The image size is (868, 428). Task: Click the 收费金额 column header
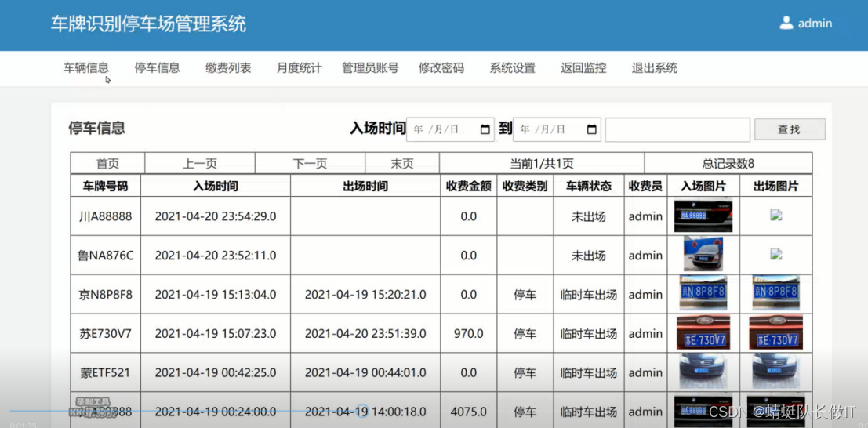point(468,186)
